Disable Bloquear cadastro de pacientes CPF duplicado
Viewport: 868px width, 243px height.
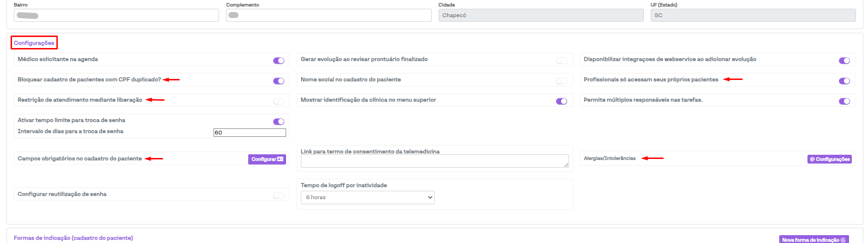pos(278,81)
